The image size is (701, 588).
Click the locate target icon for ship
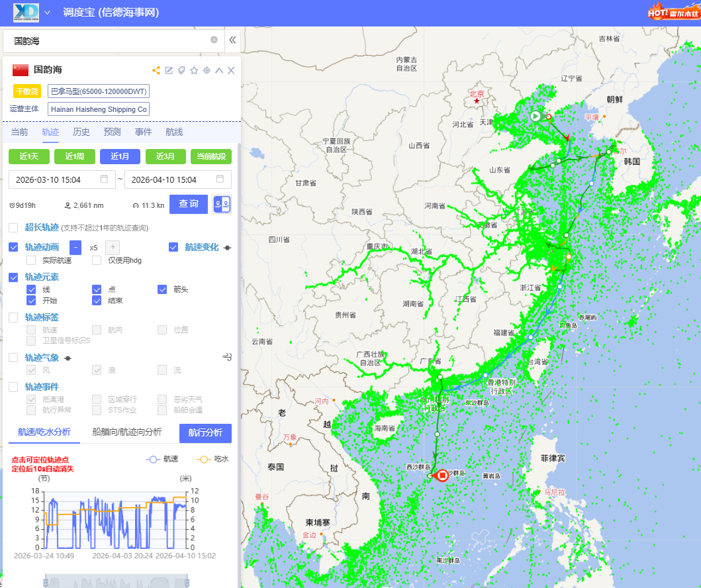(x=207, y=70)
